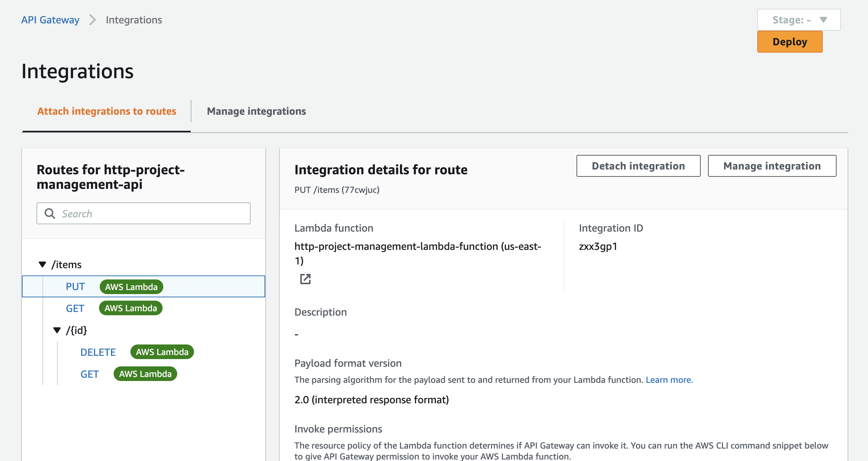The image size is (868, 461).
Task: Open Learn more link
Action: 669,380
